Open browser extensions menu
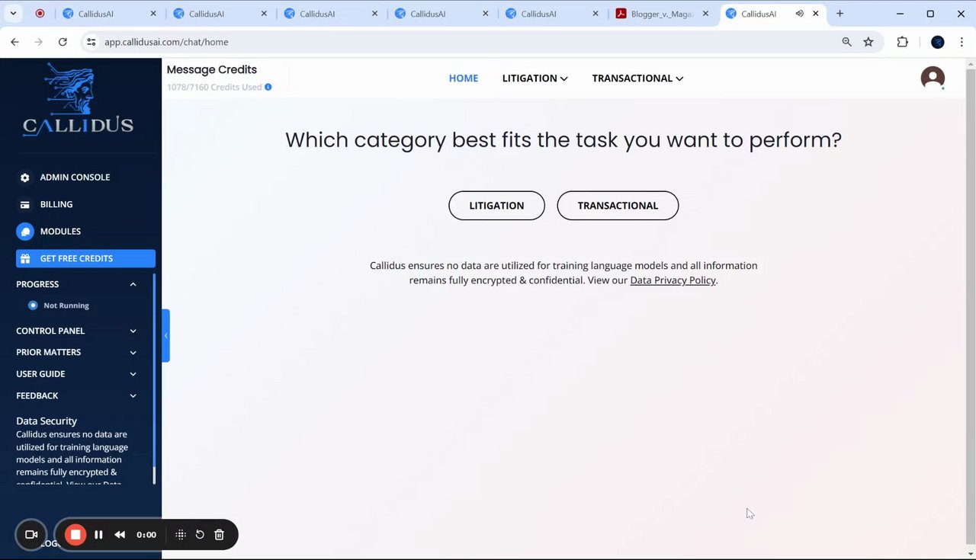This screenshot has height=560, width=976. (x=903, y=42)
